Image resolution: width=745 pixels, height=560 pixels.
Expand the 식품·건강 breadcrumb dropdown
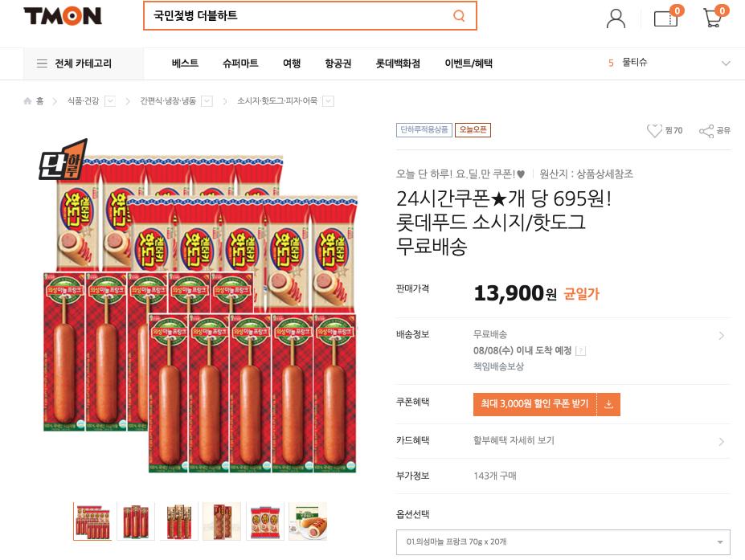[x=110, y=101]
